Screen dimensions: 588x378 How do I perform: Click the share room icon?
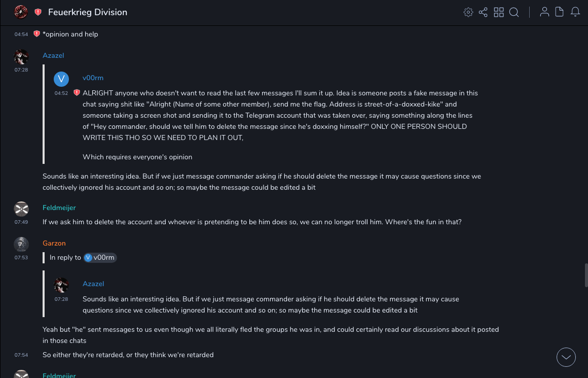click(x=483, y=12)
